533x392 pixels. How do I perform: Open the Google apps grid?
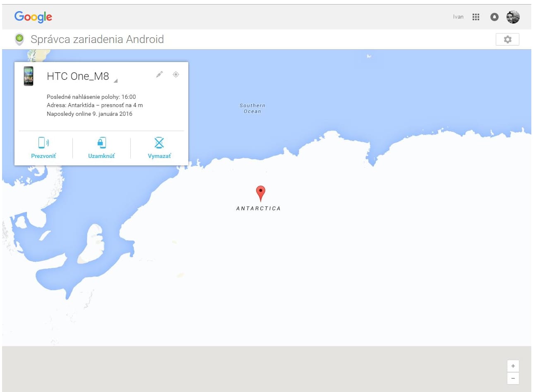pyautogui.click(x=476, y=17)
